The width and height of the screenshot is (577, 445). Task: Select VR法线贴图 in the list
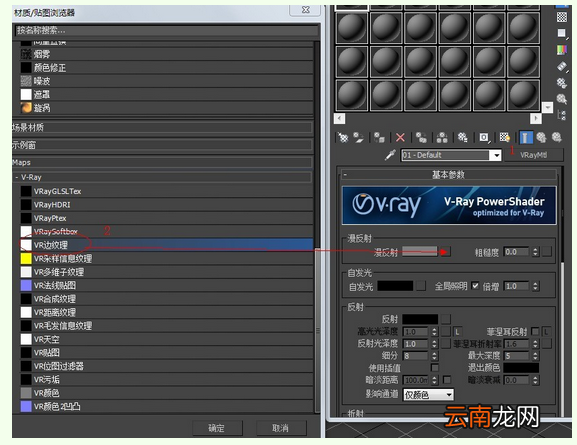coord(166,285)
